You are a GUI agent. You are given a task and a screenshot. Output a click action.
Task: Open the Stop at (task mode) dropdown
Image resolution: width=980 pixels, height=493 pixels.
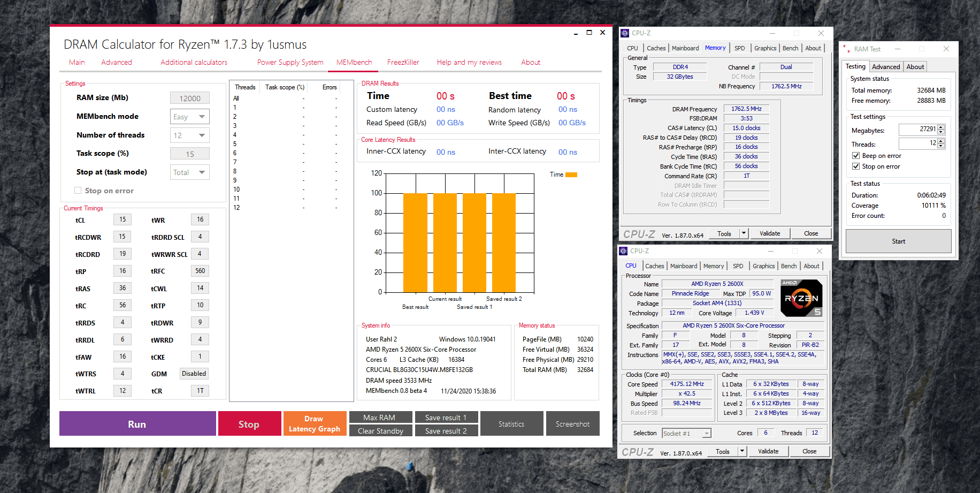coord(189,172)
